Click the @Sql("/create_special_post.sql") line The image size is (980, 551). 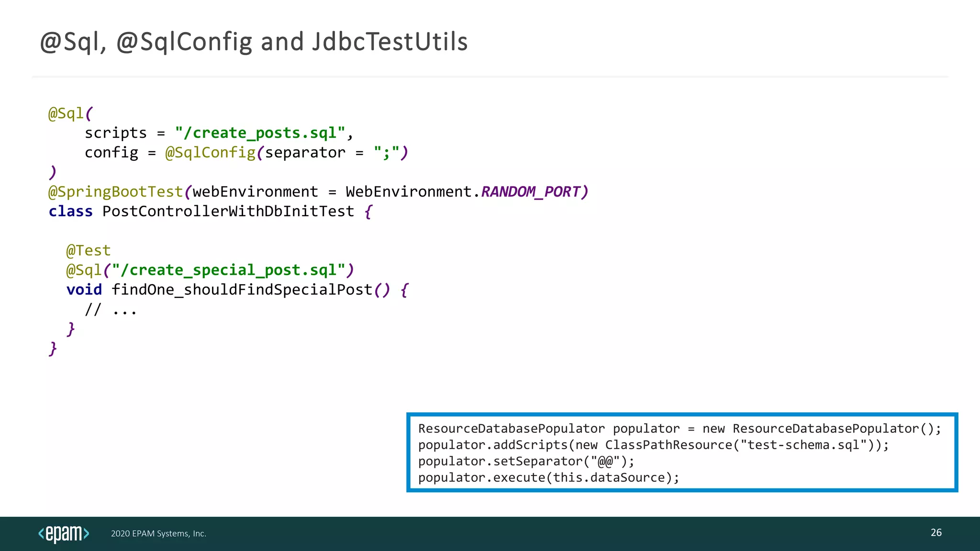pos(210,270)
